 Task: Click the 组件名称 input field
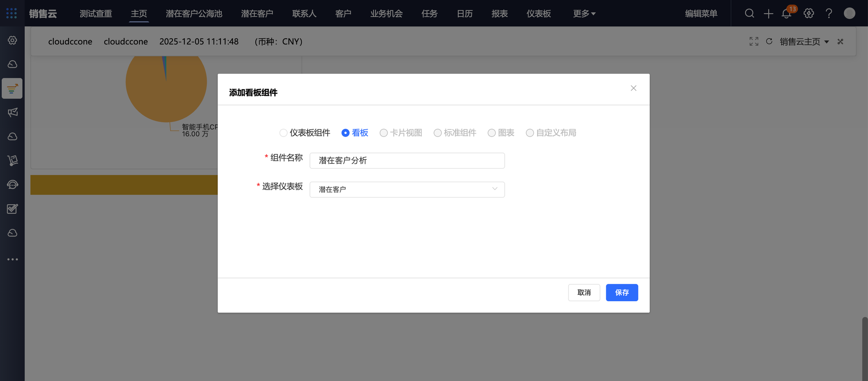[x=407, y=161]
